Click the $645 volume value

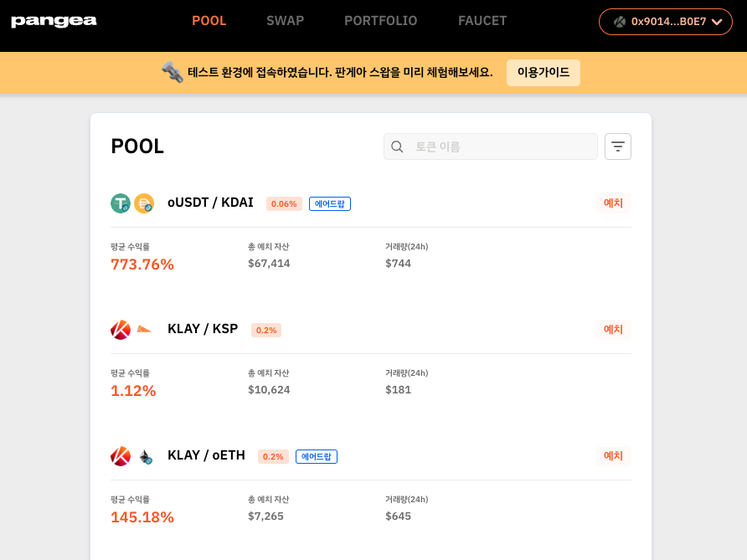tap(398, 516)
